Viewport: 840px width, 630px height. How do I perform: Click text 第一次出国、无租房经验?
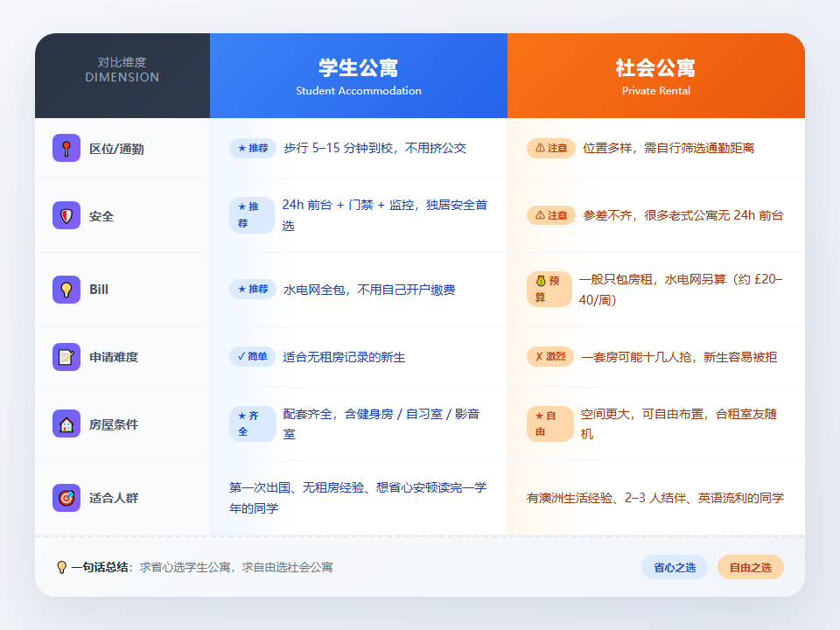(297, 487)
